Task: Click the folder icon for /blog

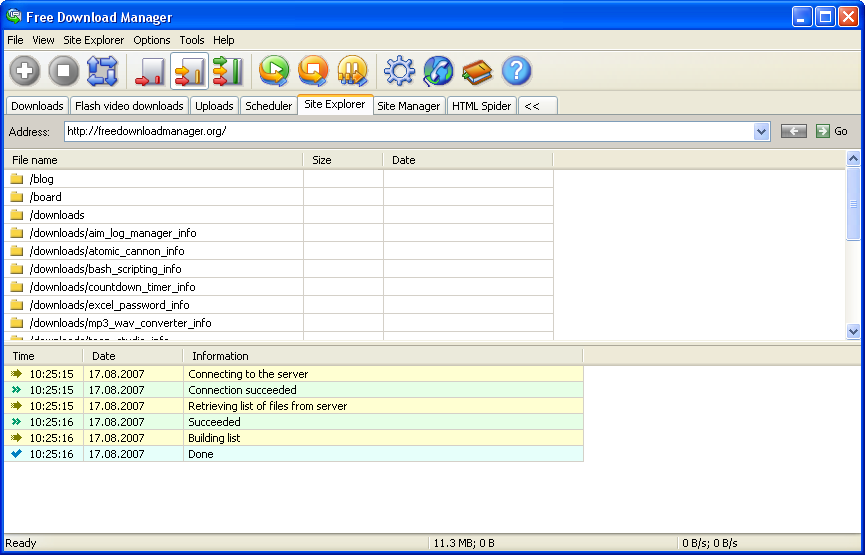Action: click(x=17, y=179)
